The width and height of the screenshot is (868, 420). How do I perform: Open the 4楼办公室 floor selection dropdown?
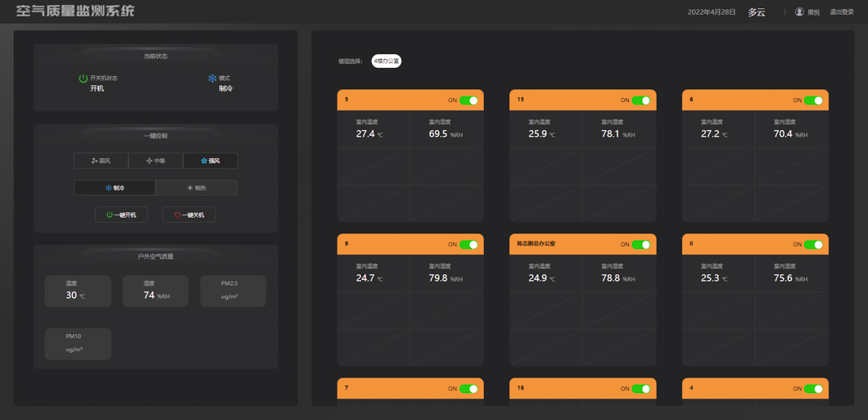(387, 61)
